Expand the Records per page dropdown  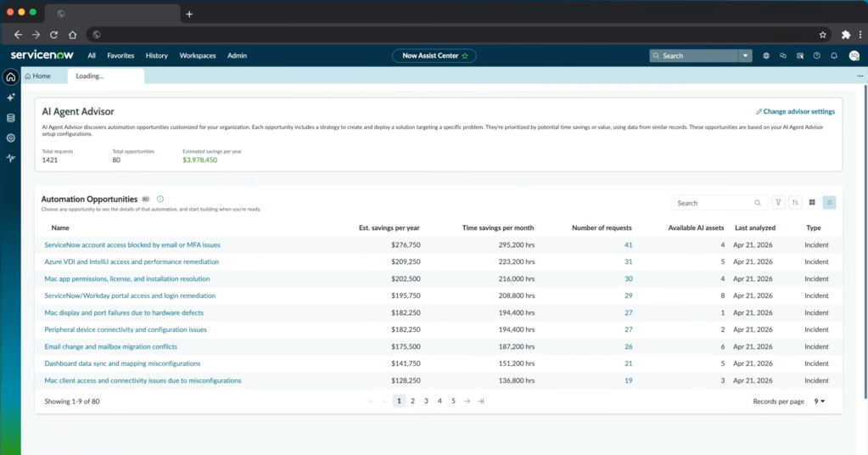tap(820, 402)
